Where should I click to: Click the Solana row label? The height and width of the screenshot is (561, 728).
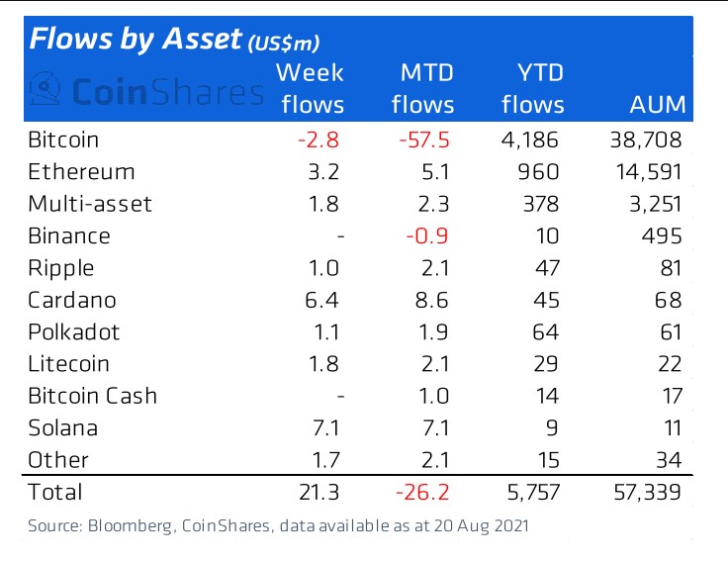(x=65, y=427)
